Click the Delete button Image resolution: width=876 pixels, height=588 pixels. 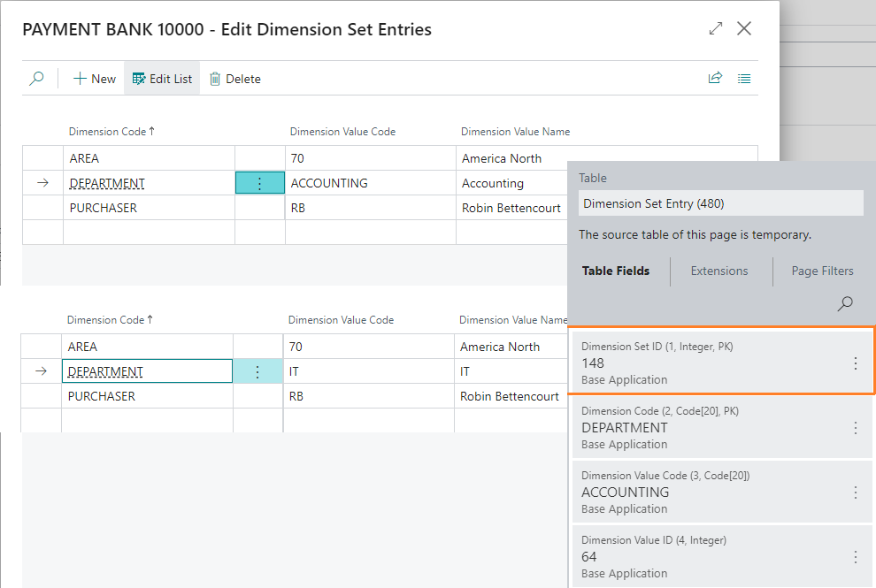[x=234, y=79]
